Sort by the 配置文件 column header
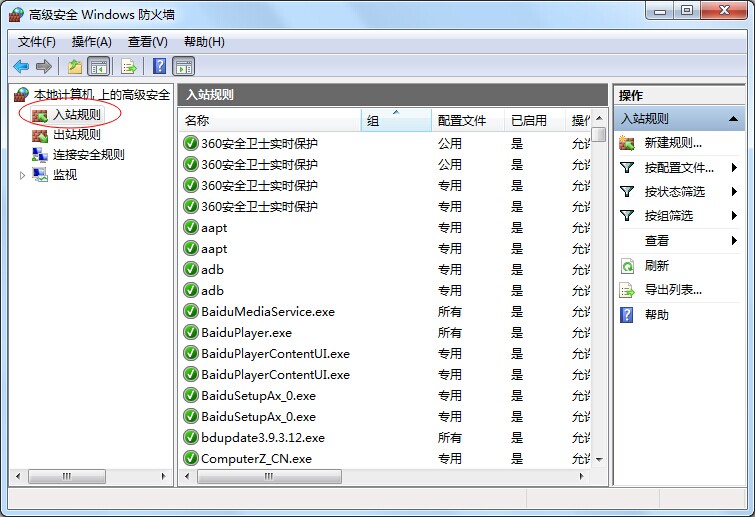755x517 pixels. (x=468, y=120)
